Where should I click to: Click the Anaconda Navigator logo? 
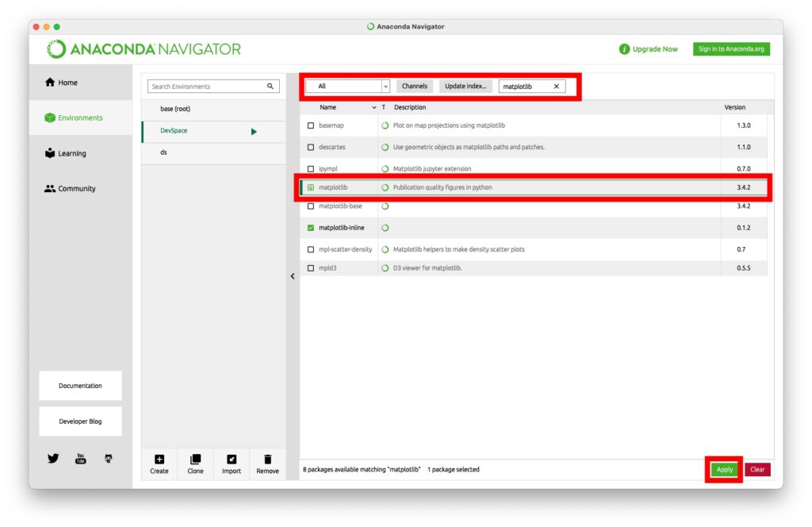[x=144, y=49]
